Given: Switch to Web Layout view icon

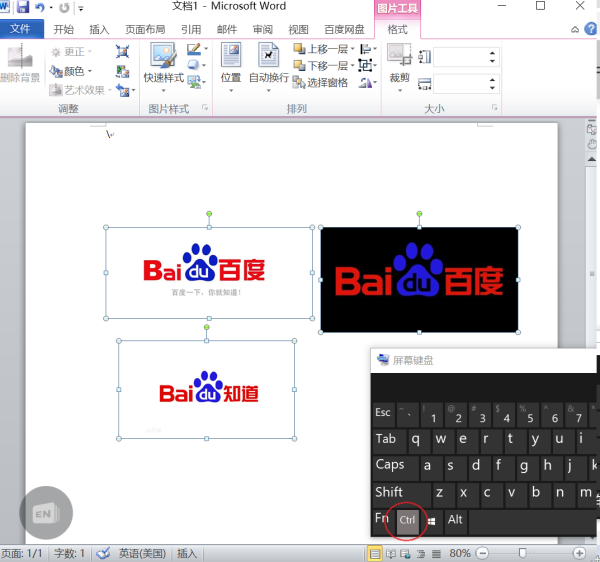Looking at the screenshot, I should coord(405,553).
